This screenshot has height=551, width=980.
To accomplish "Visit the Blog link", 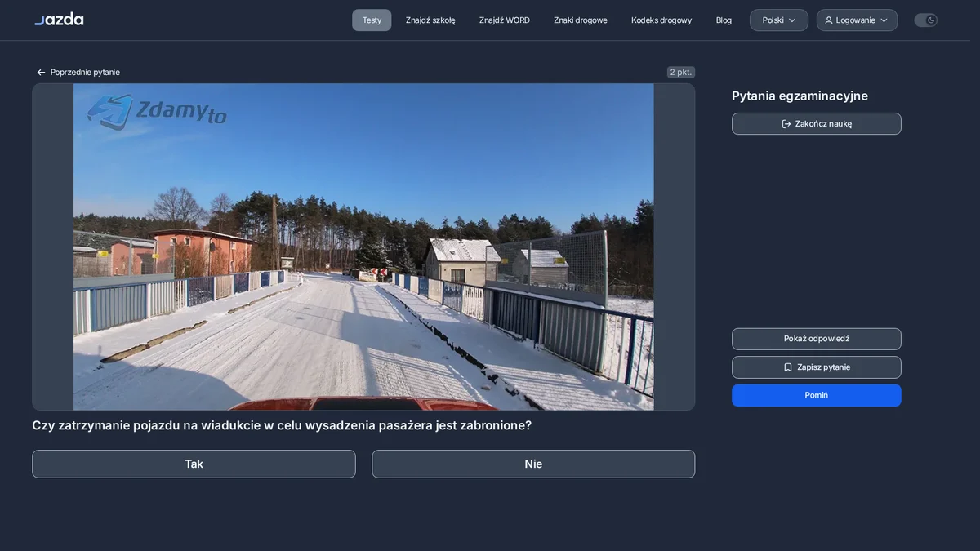I will 724,20.
